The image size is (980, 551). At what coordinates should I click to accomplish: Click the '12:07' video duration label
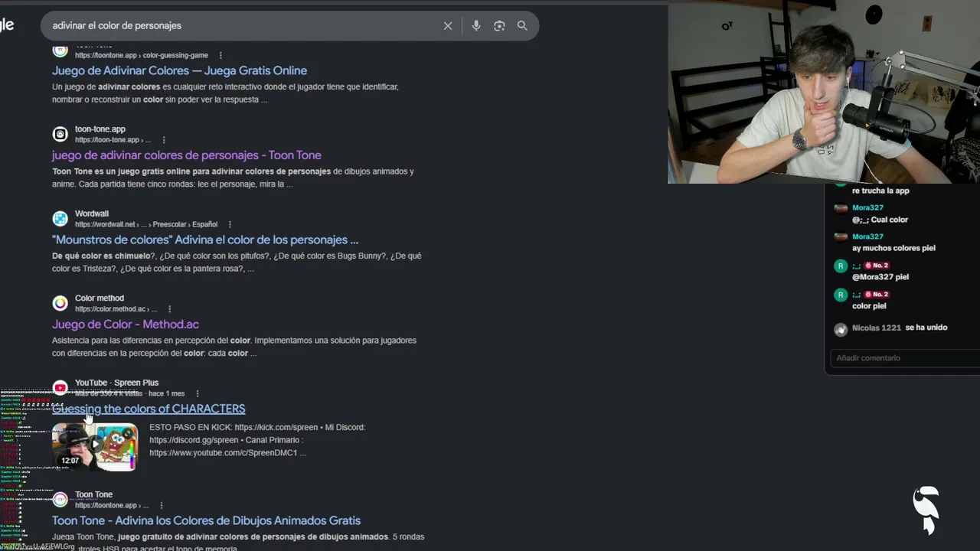70,461
